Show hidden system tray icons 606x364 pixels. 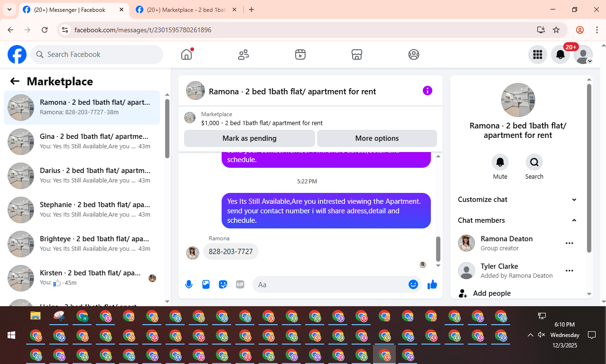pos(530,335)
